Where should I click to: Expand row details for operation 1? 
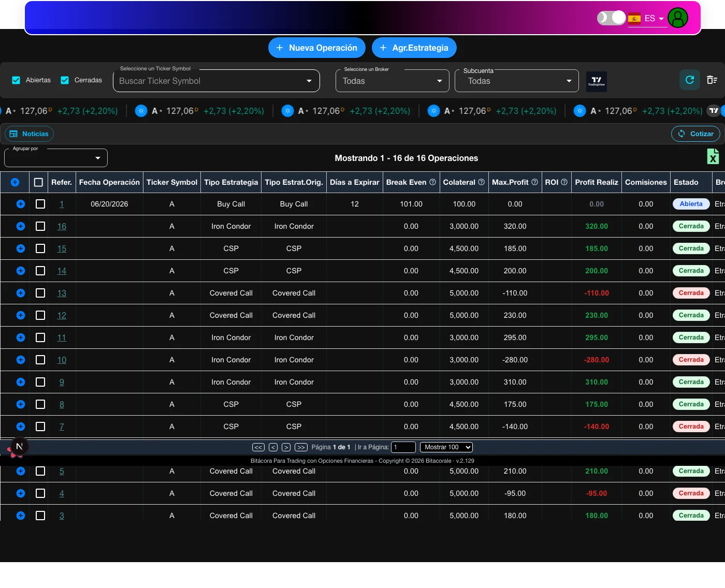[x=21, y=204]
